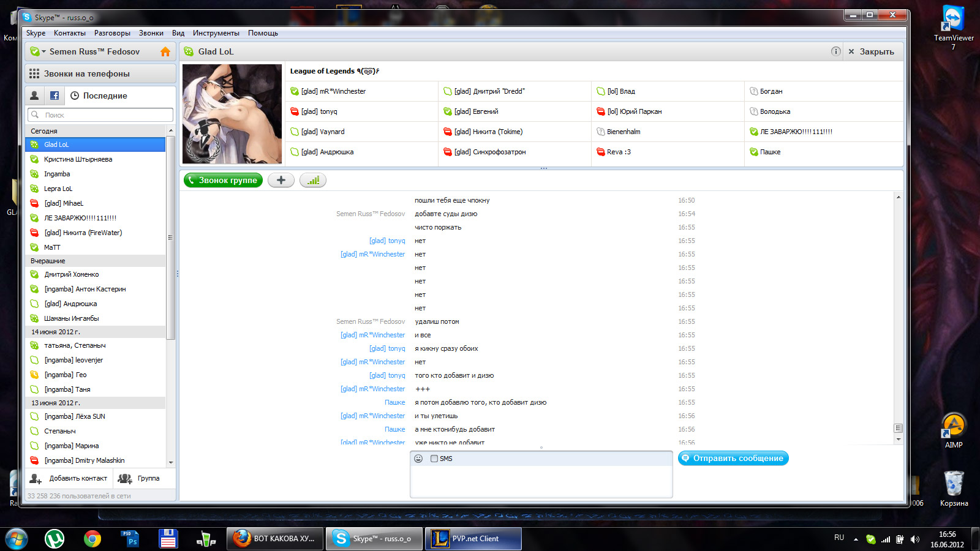
Task: Show hidden system tray icons
Action: coord(856,539)
